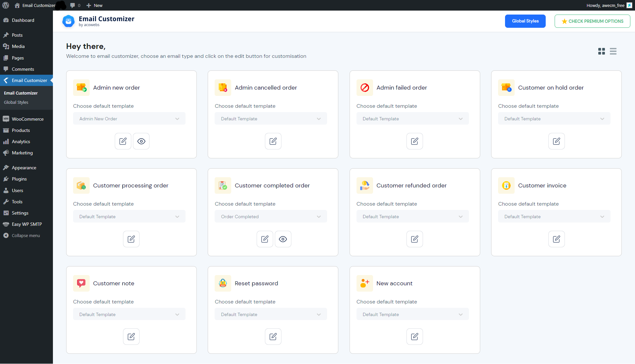The width and height of the screenshot is (635, 364).
Task: Open Customer completed order template dropdown
Action: coord(271,217)
